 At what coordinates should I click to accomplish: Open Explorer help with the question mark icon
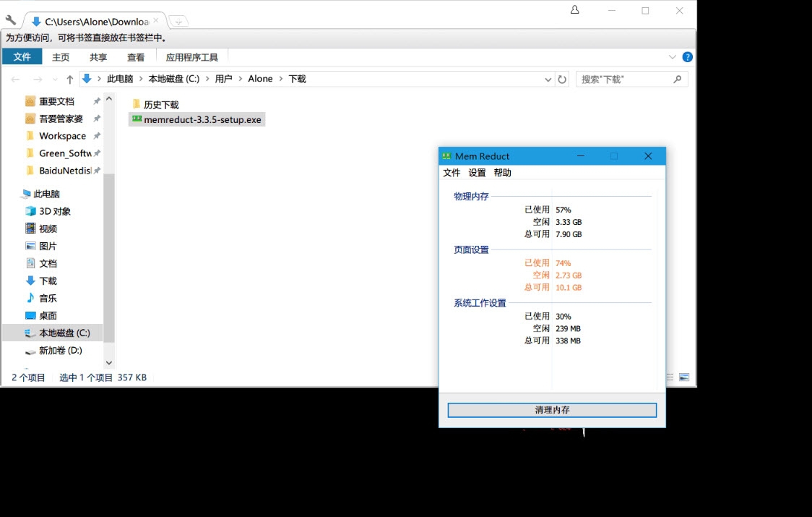[687, 56]
